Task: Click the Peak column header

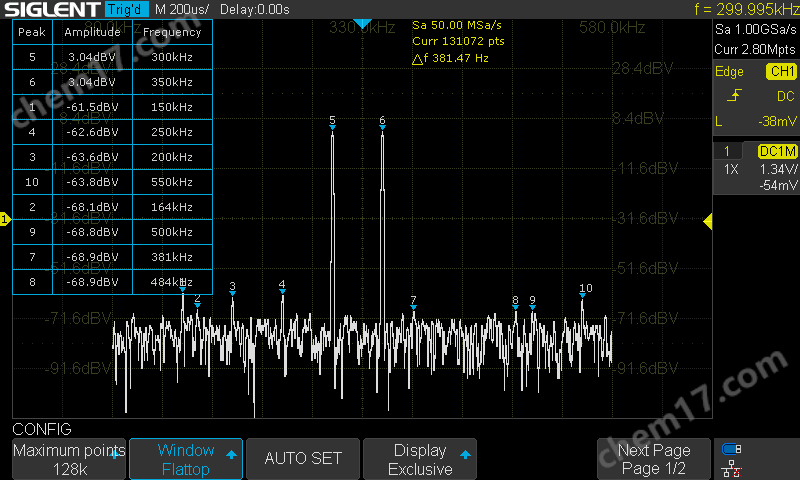Action: 32,32
